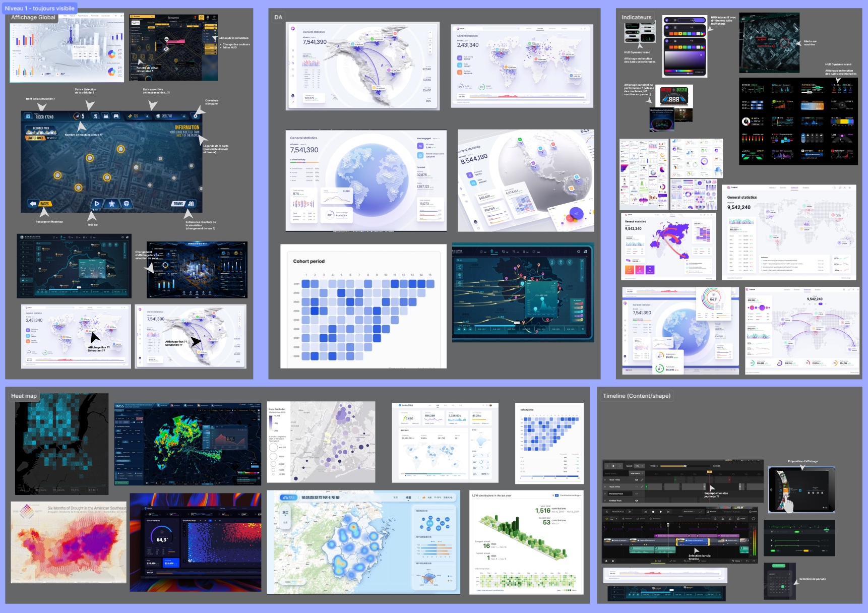Viewport: 868px width, 613px height.
Task: Select the Heat map section label
Action: pyautogui.click(x=24, y=396)
